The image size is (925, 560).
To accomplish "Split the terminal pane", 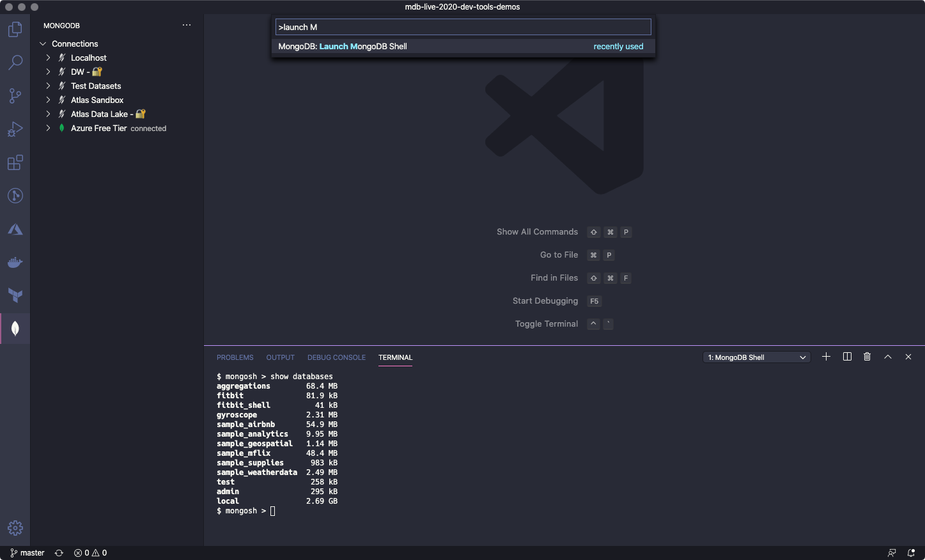I will tap(847, 357).
